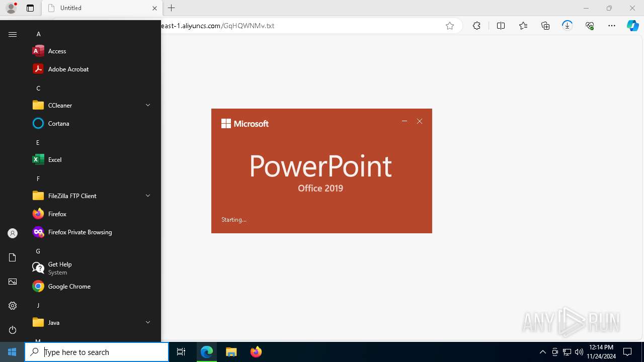Screen dimensions: 644x362
Task: Select the Untitled browser tab
Action: tap(101, 8)
